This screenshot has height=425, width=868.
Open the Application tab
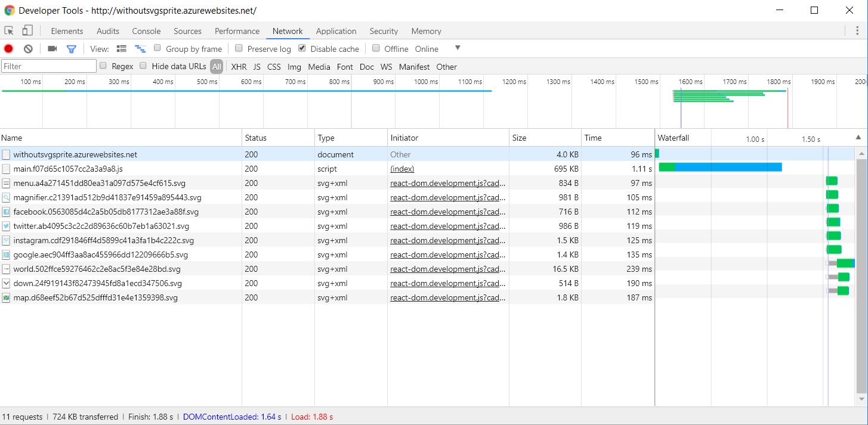[336, 31]
